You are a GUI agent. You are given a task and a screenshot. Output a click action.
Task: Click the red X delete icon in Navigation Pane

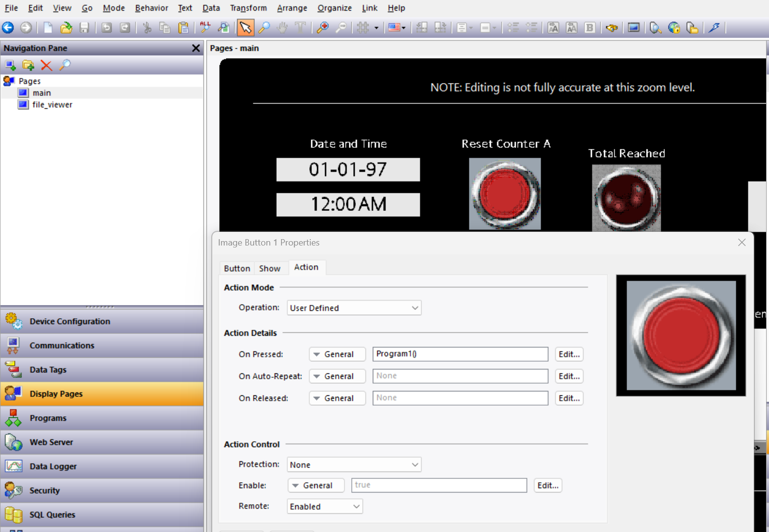point(46,65)
